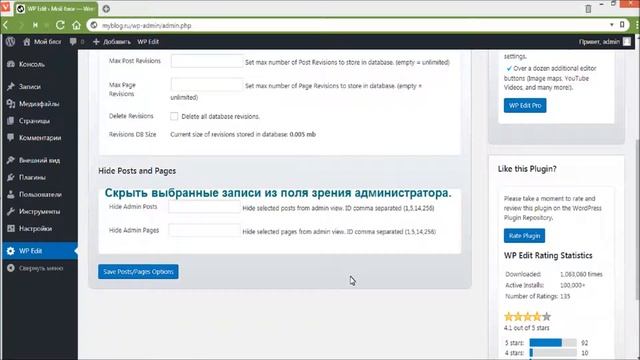Click the brush icon beside Внешний вид

11,160
